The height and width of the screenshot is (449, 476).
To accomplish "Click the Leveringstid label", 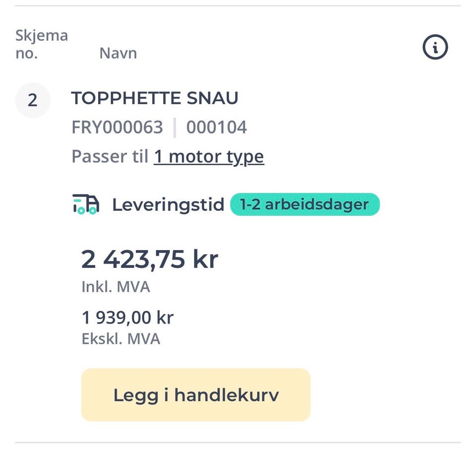I will (168, 204).
